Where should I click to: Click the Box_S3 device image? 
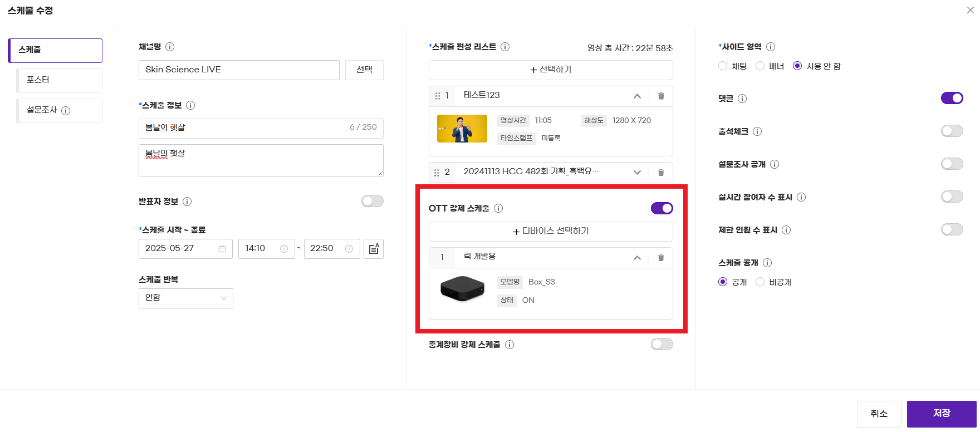(x=463, y=288)
